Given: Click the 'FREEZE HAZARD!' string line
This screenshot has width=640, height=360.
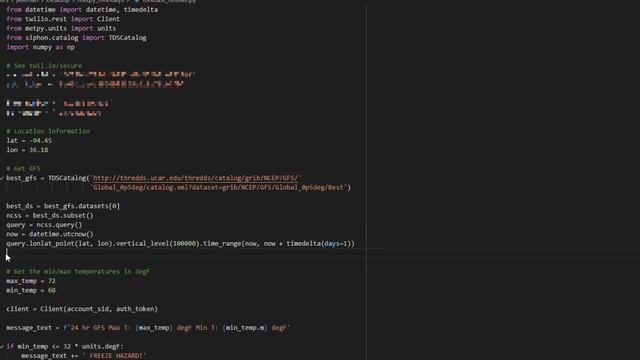Looking at the screenshot, I should pos(113,356).
